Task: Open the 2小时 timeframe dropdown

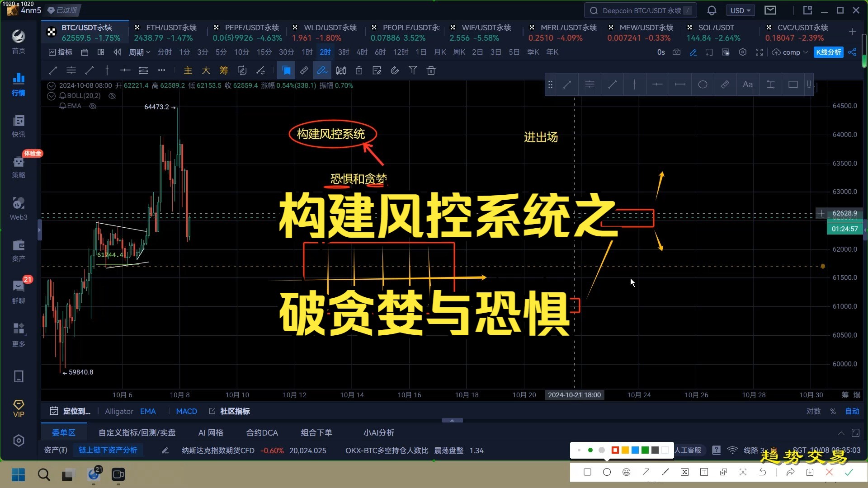Action: pos(325,52)
